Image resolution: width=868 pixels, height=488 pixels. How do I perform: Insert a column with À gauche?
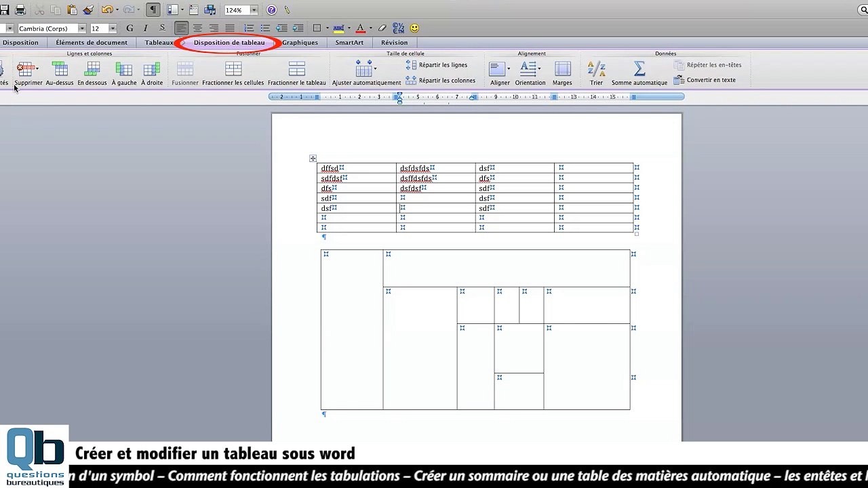click(124, 73)
